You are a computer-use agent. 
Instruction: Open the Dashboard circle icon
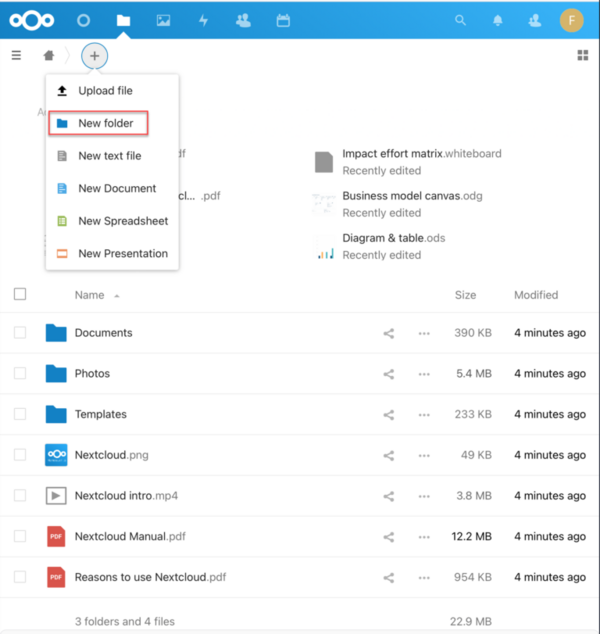click(83, 20)
